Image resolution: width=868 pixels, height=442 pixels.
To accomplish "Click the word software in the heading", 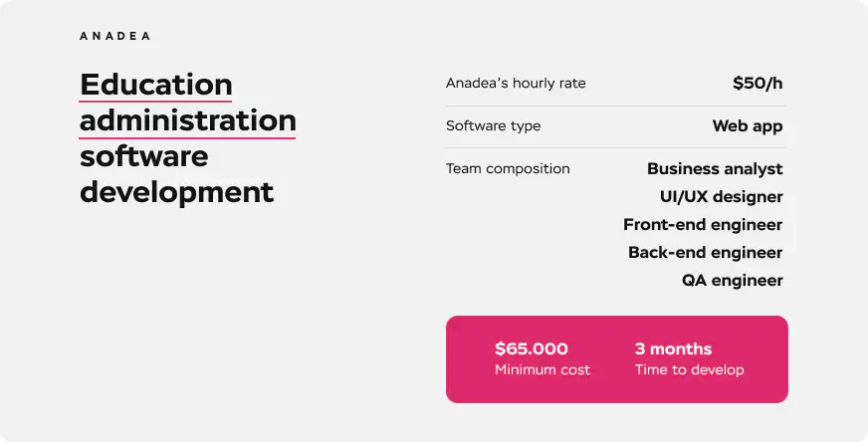I will click(x=144, y=156).
